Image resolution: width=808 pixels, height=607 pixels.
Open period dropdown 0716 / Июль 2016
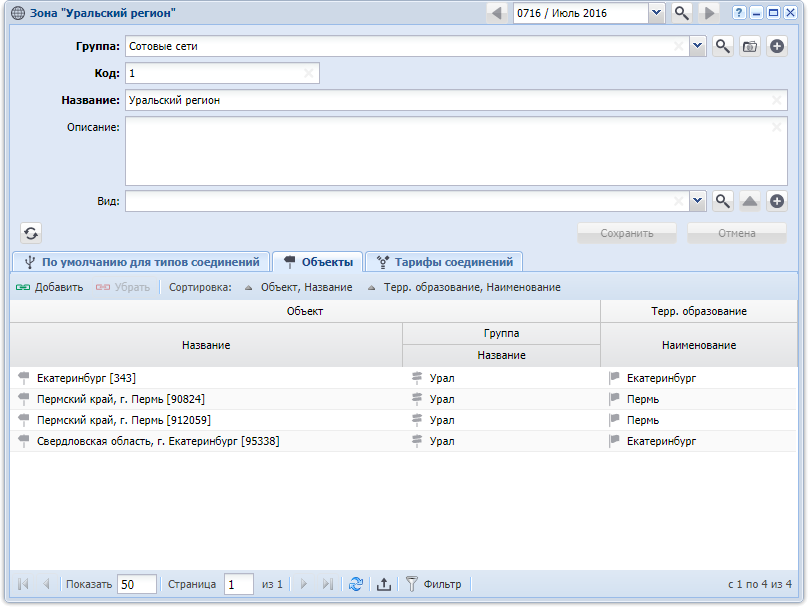tap(656, 13)
